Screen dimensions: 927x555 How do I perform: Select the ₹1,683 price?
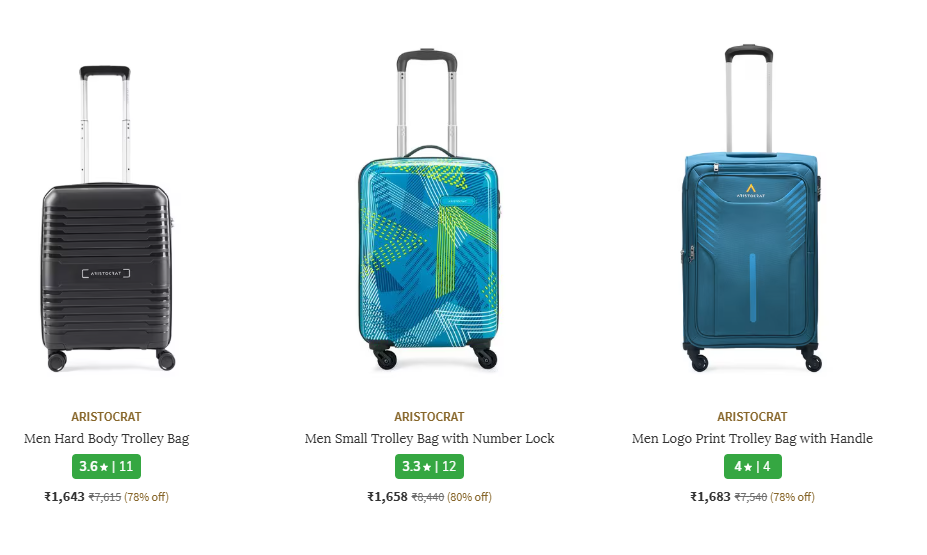point(711,496)
